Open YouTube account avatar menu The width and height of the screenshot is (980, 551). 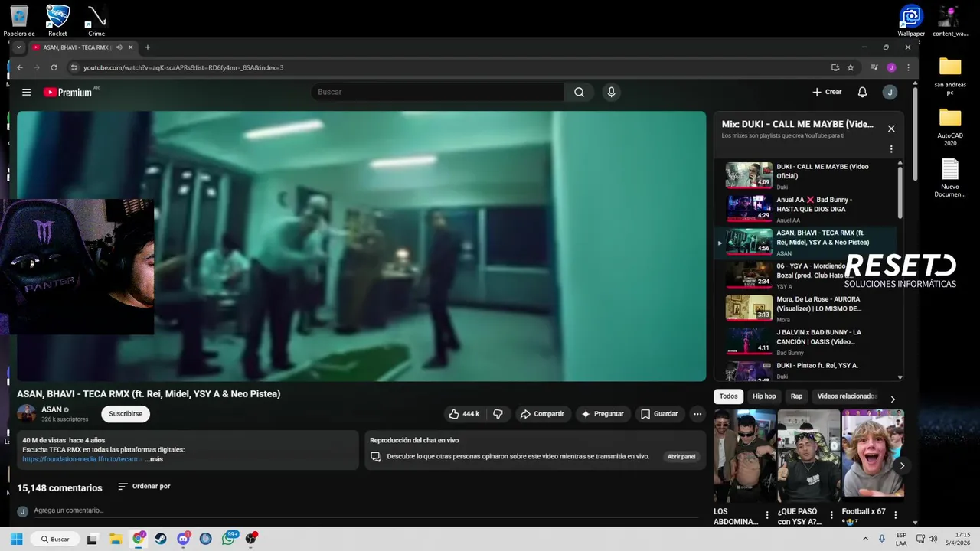889,92
